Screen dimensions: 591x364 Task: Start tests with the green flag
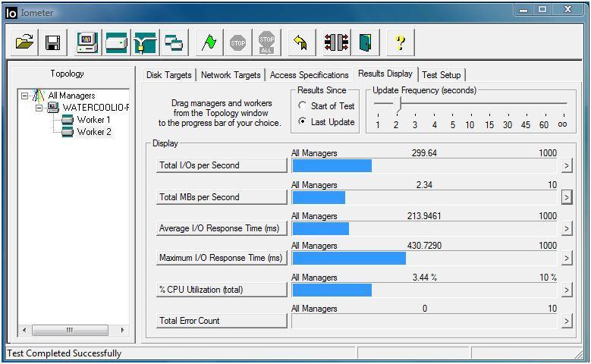click(209, 42)
